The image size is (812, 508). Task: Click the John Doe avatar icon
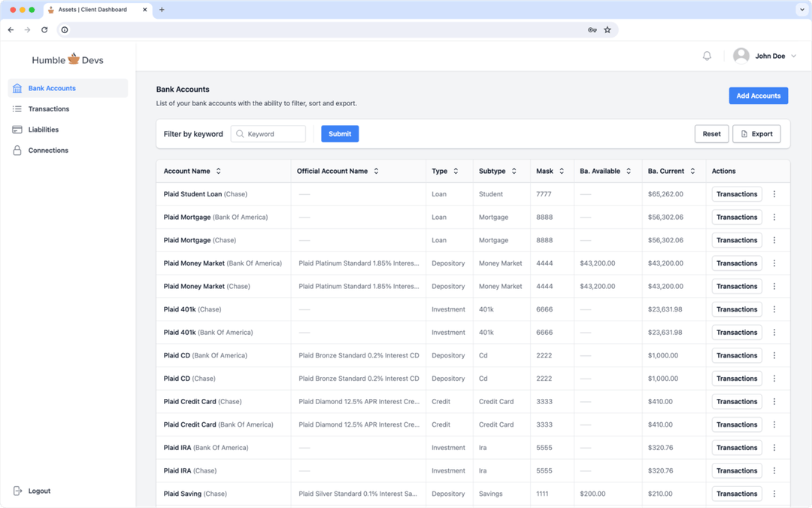741,56
